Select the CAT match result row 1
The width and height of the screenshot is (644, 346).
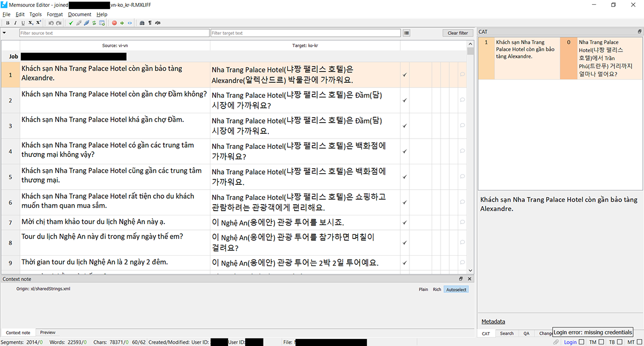click(x=560, y=59)
